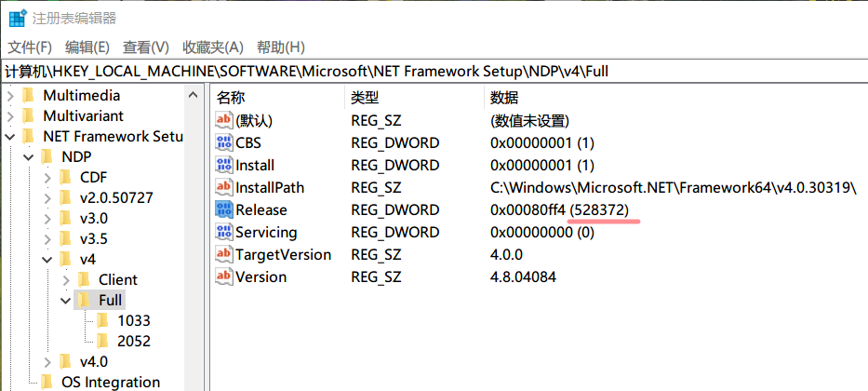The height and width of the screenshot is (391, 868).
Task: Select the 2052 subkey in tree
Action: [133, 341]
